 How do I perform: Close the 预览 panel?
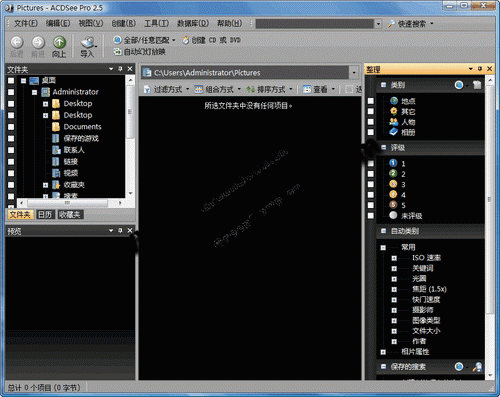[x=130, y=230]
